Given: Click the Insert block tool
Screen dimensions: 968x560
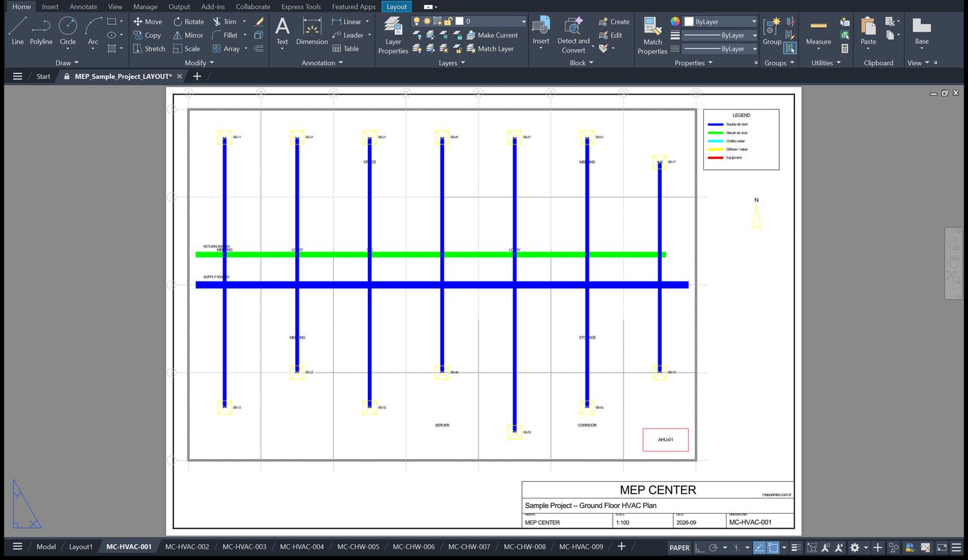Looking at the screenshot, I should point(541,31).
